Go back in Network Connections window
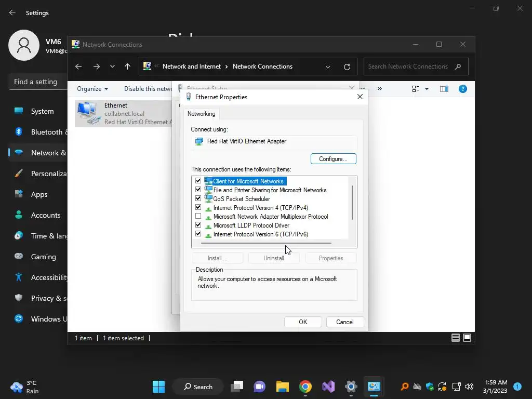 coord(78,66)
